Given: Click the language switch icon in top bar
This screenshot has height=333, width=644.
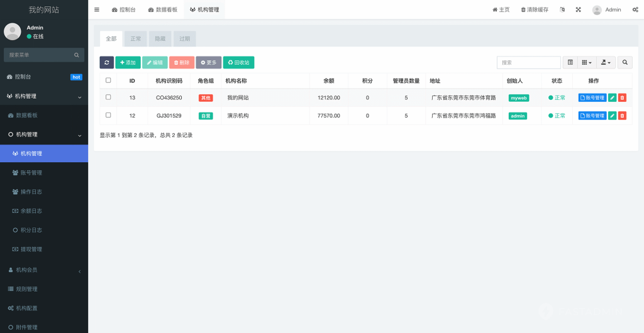Looking at the screenshot, I should (562, 9).
